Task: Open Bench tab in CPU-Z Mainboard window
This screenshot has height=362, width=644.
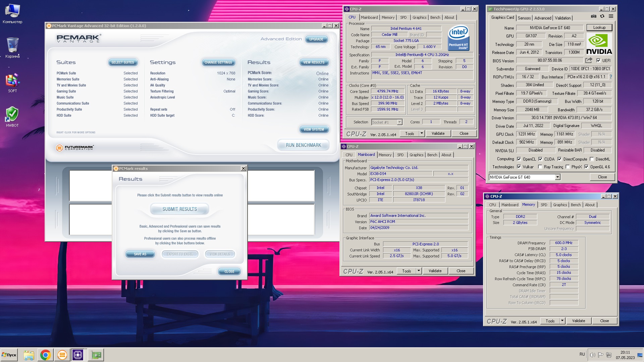Action: [432, 155]
